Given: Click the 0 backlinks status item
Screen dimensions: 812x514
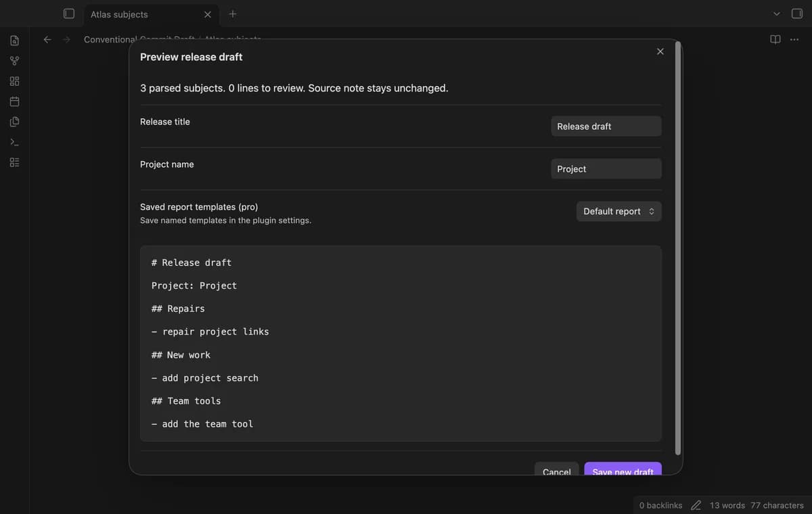Looking at the screenshot, I should [660, 505].
